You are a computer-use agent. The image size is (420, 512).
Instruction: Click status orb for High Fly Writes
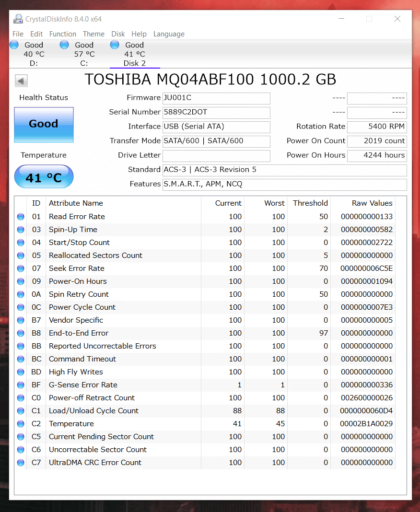click(x=21, y=372)
